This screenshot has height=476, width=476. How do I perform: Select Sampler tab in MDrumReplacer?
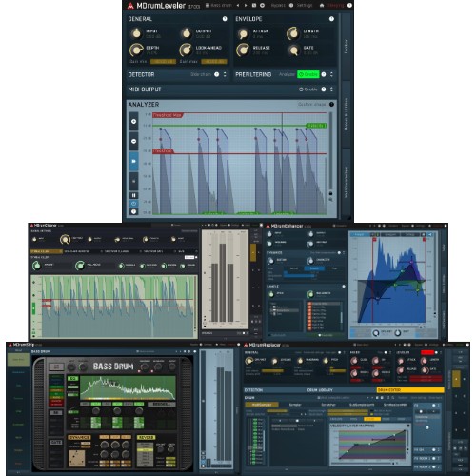(295, 405)
